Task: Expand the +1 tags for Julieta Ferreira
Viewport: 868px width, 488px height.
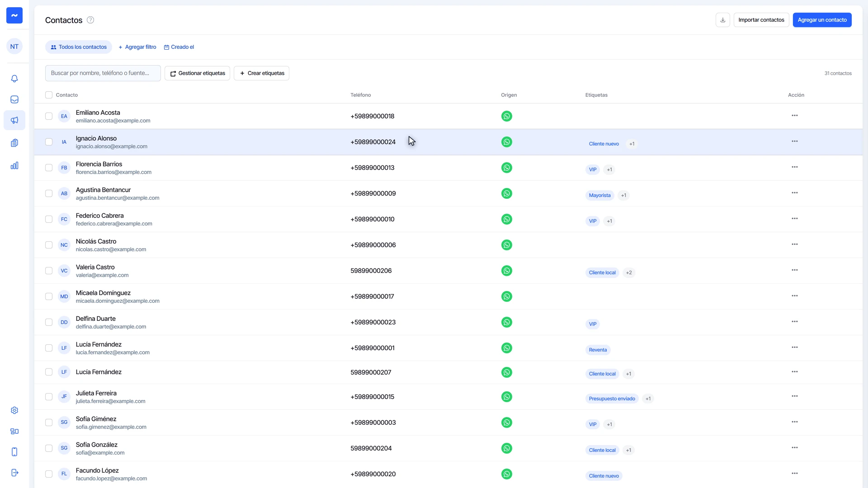Action: (x=648, y=399)
